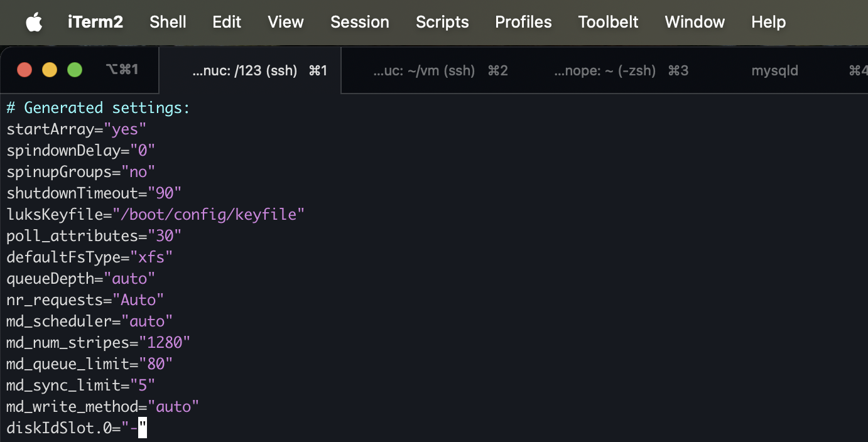Click the red close window button

click(24, 70)
